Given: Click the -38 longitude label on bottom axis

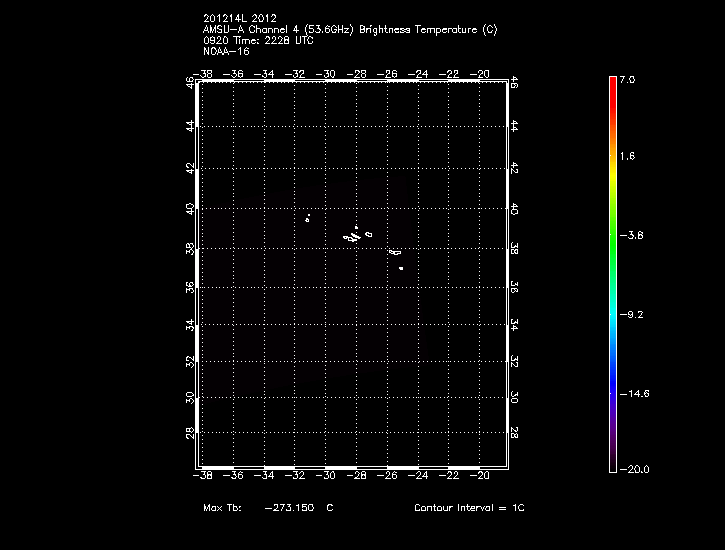Looking at the screenshot, I should (207, 475).
